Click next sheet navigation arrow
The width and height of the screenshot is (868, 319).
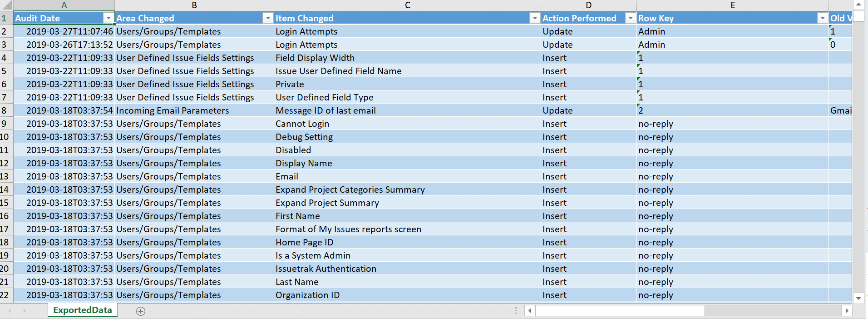25,311
